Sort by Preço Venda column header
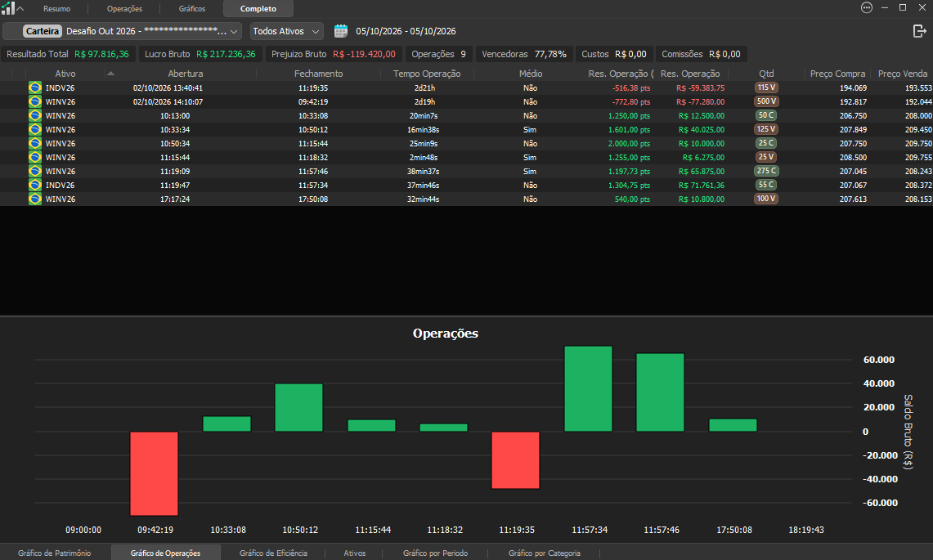The image size is (933, 560). click(903, 74)
